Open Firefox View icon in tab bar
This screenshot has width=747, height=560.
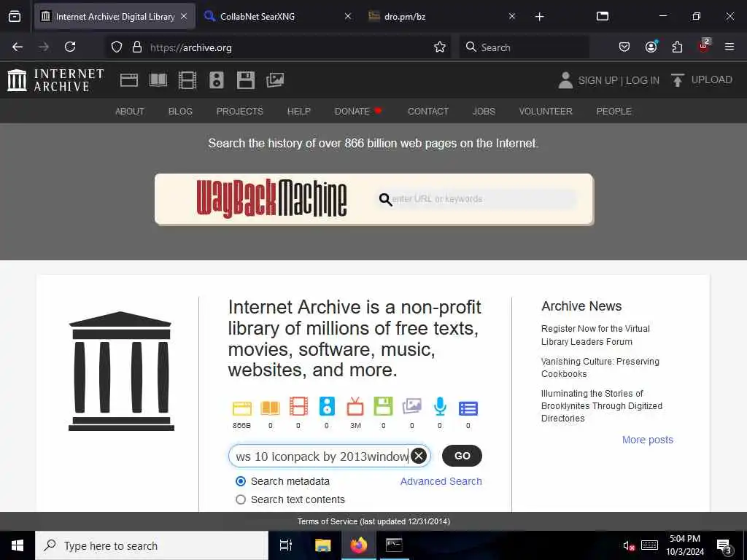[15, 16]
